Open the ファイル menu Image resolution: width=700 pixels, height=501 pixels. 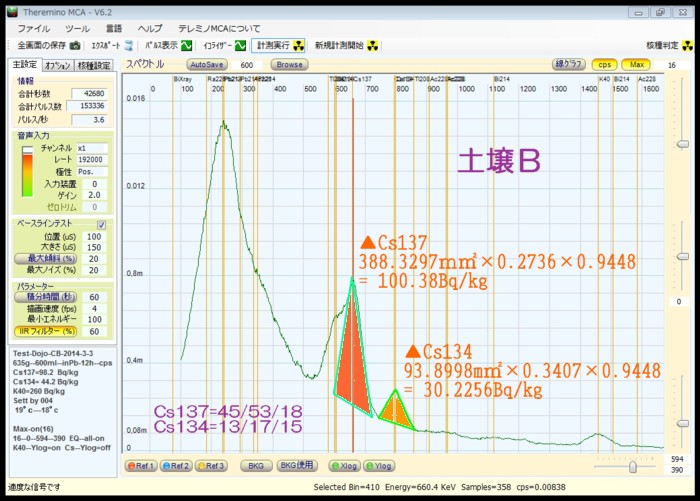coord(34,29)
